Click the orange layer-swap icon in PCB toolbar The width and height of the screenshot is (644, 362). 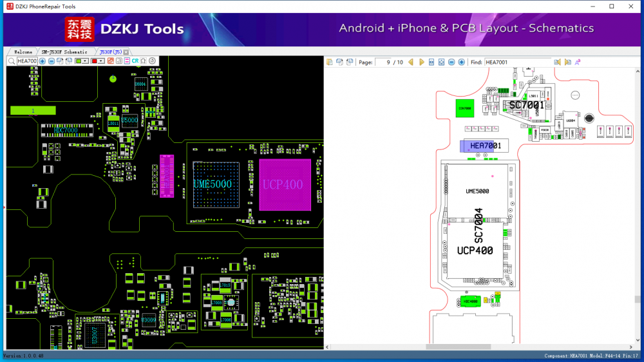coord(111,61)
